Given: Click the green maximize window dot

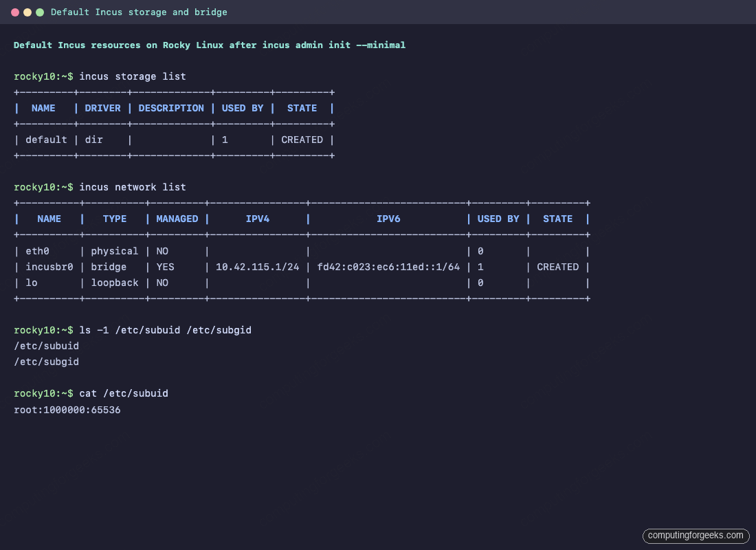Looking at the screenshot, I should (40, 12).
